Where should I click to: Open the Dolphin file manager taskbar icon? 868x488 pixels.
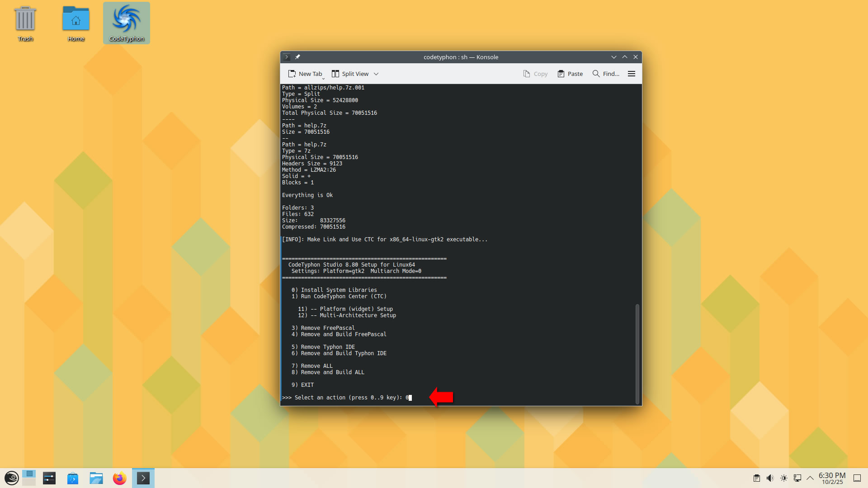(x=96, y=478)
